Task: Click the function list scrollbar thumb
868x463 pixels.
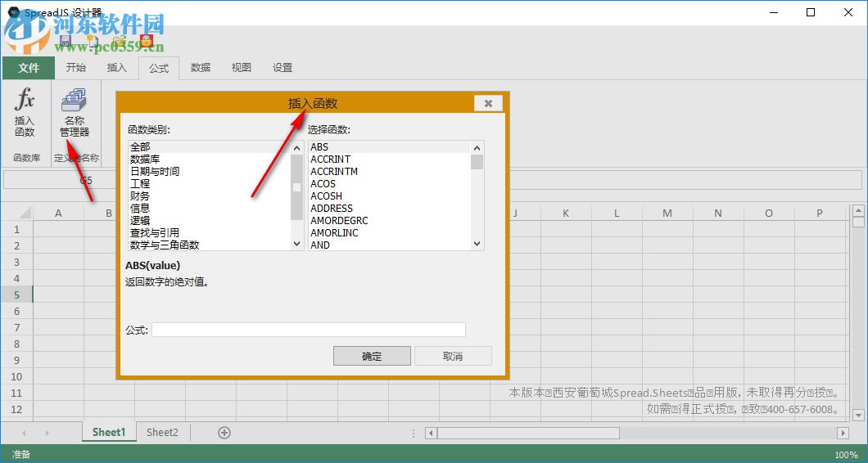Action: point(477,162)
